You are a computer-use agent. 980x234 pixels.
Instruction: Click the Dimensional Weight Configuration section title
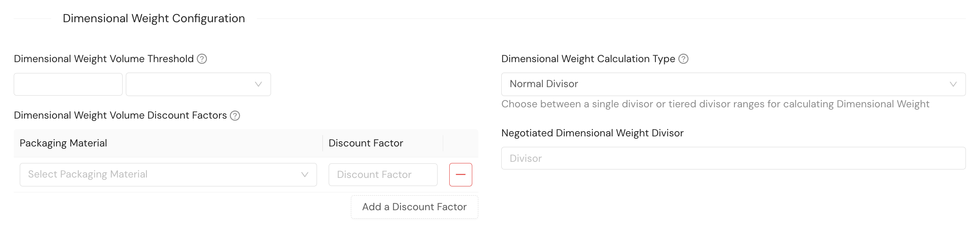coord(154,19)
